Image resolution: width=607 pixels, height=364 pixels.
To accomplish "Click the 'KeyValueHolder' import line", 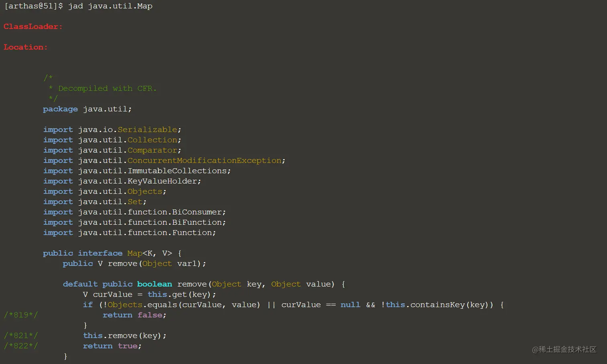I will click(122, 181).
